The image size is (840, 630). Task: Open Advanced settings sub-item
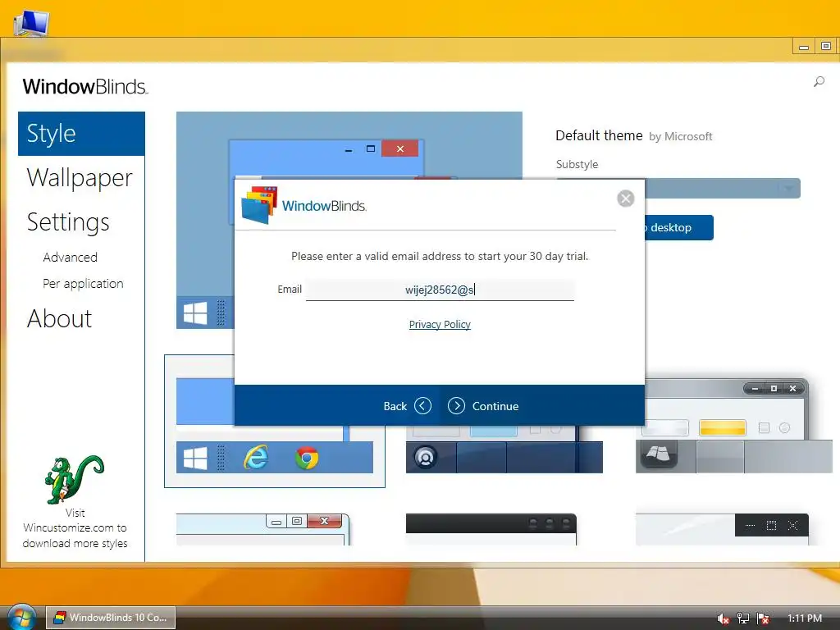click(71, 257)
